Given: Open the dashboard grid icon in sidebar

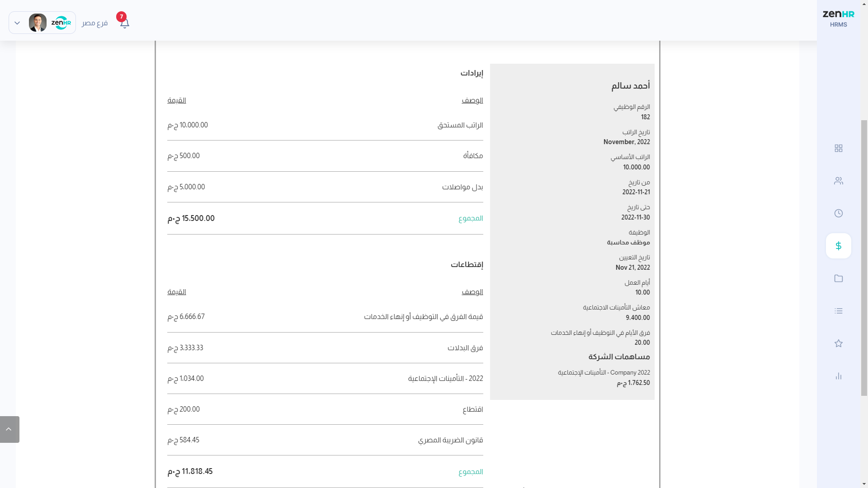Looking at the screenshot, I should tap(838, 148).
